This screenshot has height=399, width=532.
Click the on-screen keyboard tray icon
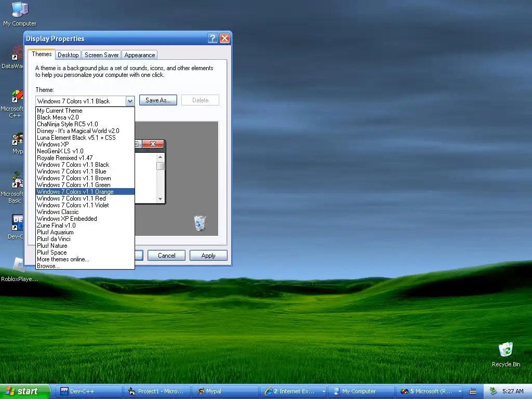click(473, 392)
